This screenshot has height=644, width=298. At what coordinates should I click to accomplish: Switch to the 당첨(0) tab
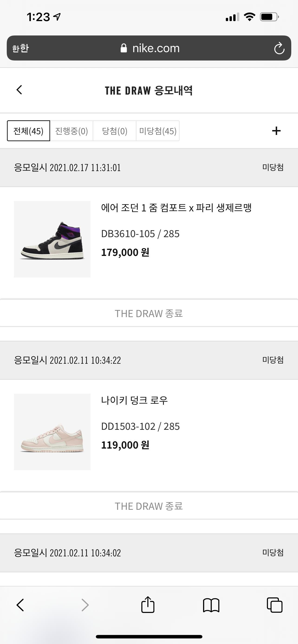point(115,131)
